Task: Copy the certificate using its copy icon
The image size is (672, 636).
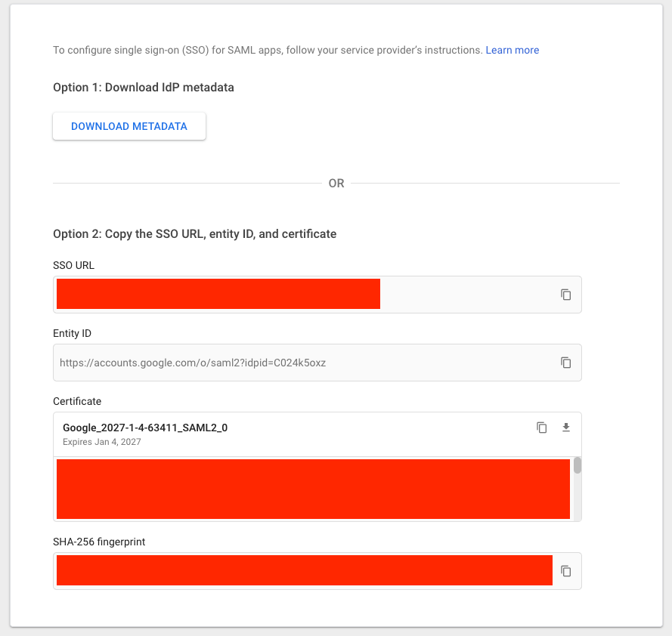Action: point(542,428)
